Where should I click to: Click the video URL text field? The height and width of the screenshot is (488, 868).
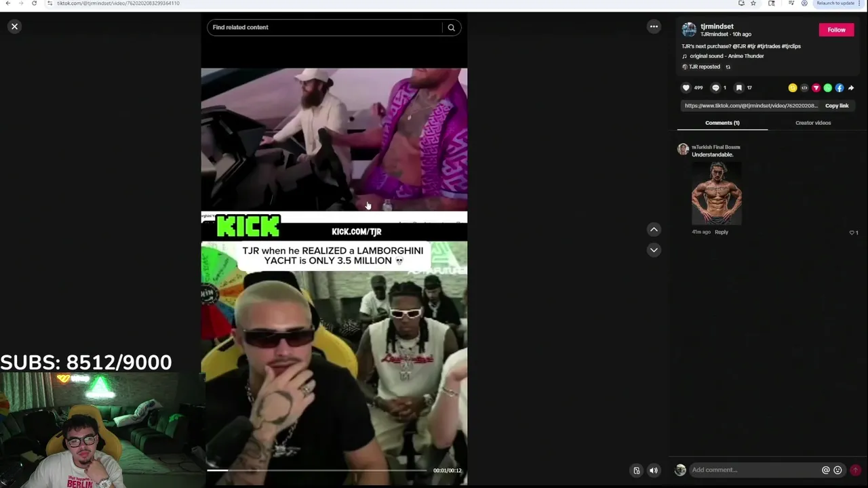751,106
